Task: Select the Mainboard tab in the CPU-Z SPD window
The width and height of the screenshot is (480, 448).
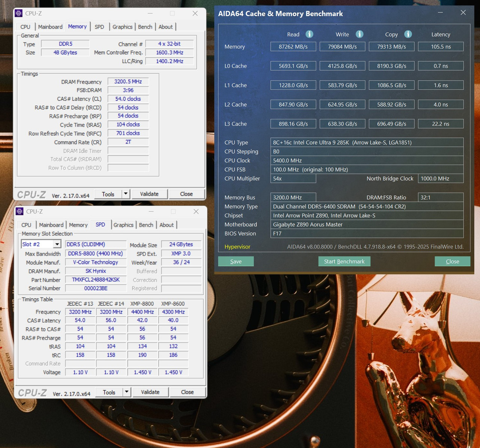Action: (x=51, y=225)
